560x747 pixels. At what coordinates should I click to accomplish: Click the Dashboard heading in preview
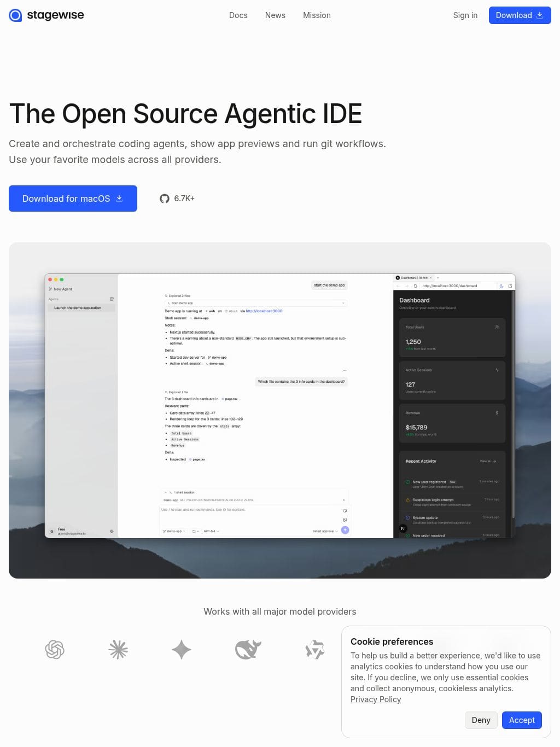(x=415, y=300)
